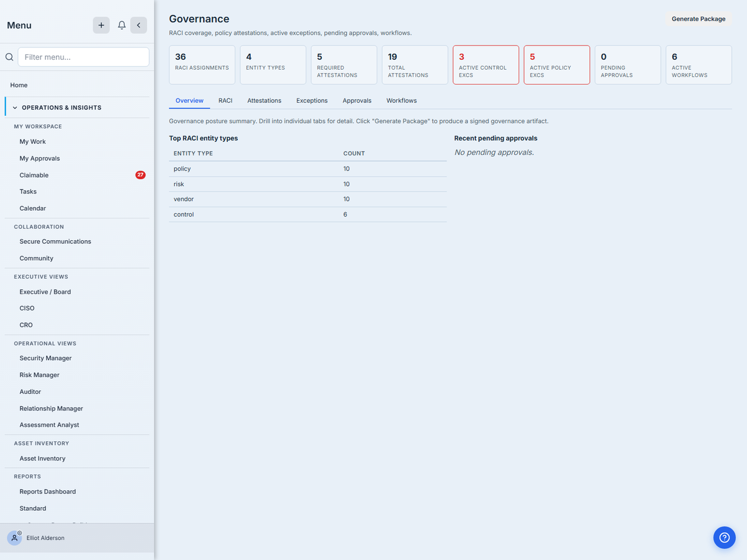Click the policy row in RACI table

[x=308, y=169]
